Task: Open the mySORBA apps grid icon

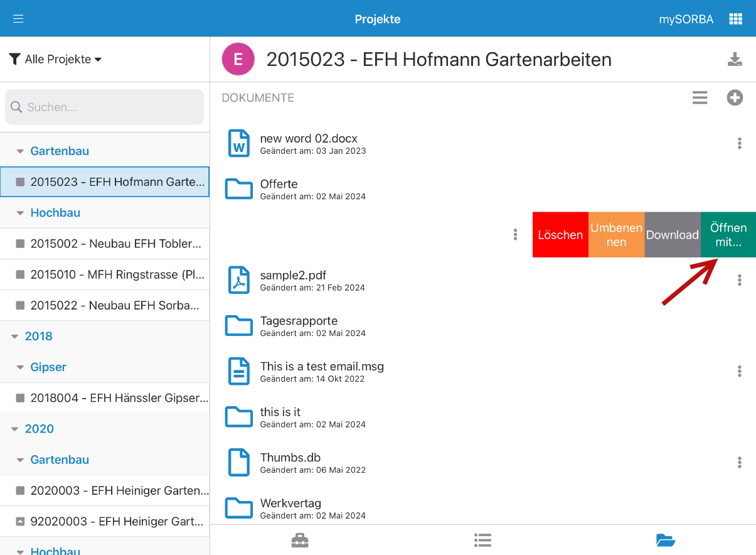Action: [735, 19]
